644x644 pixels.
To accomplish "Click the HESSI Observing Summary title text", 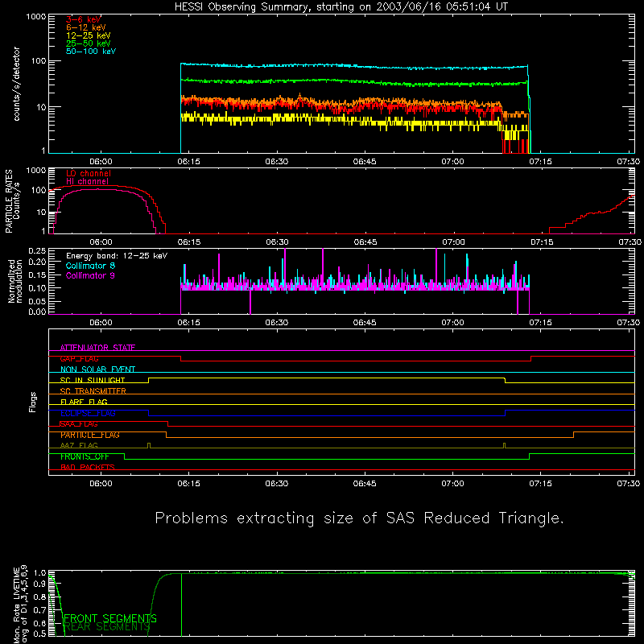I will 341,7.
